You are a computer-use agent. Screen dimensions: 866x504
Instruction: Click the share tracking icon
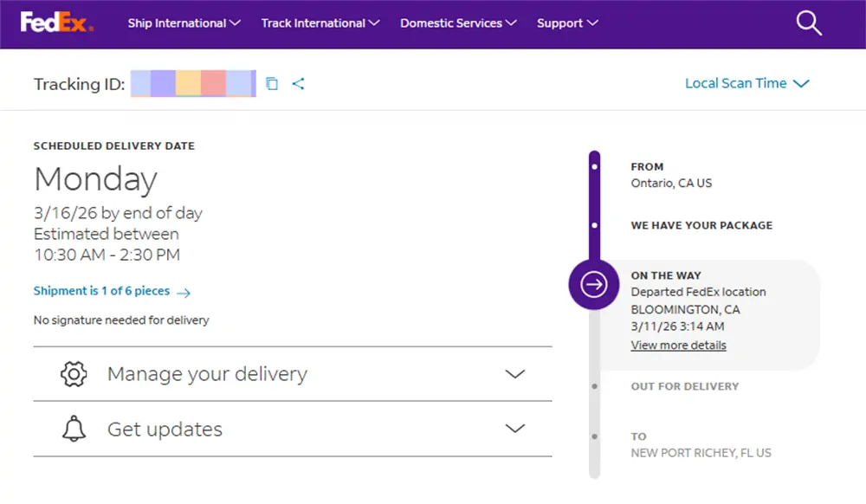click(x=298, y=84)
